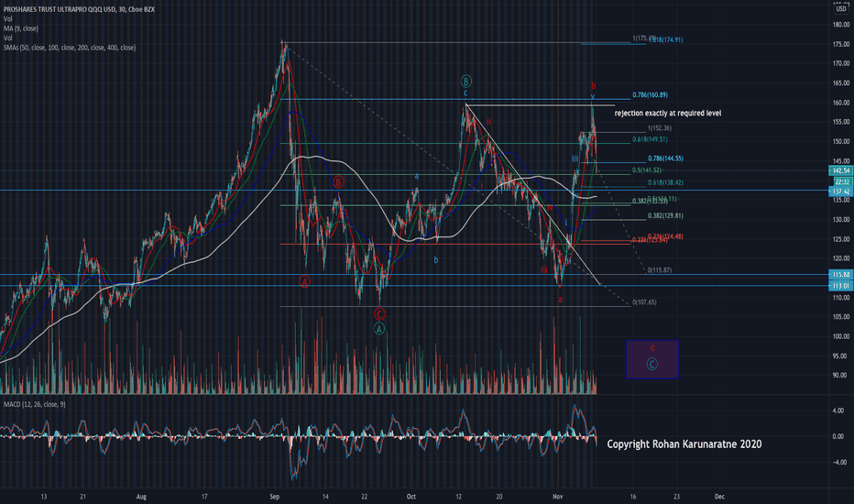Viewport: 854px width, 504px height.
Task: Click the 22:32 bar countdown tag
Action: (841, 181)
